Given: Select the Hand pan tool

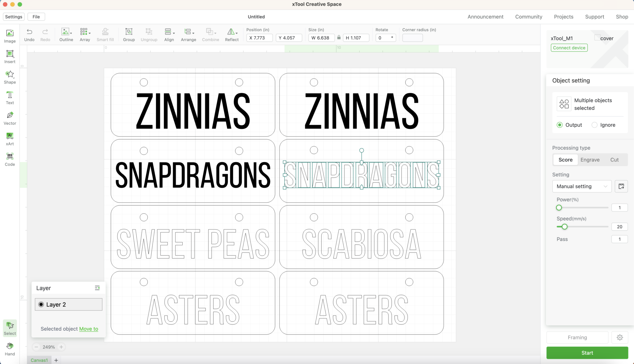Looking at the screenshot, I should pos(10,349).
